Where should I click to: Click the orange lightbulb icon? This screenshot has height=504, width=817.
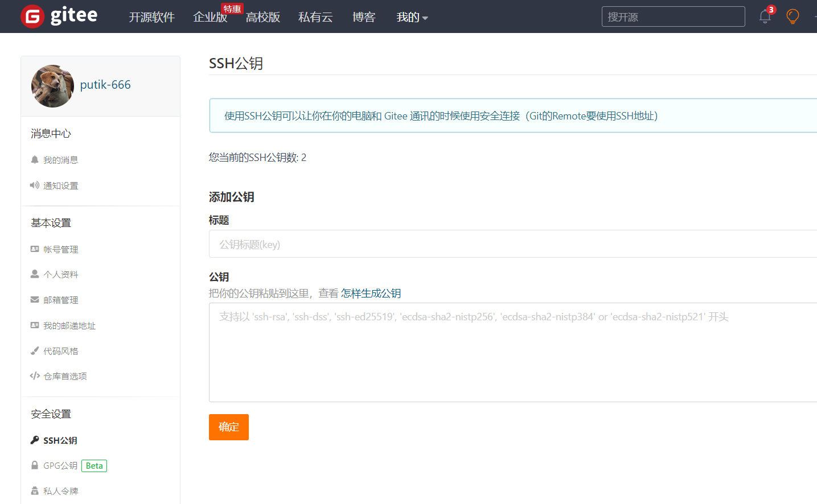coord(792,16)
